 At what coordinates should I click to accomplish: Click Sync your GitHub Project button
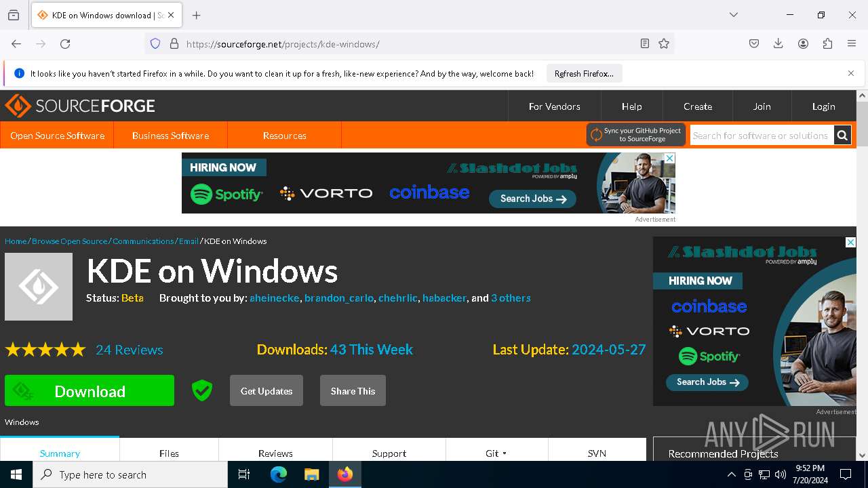point(636,135)
